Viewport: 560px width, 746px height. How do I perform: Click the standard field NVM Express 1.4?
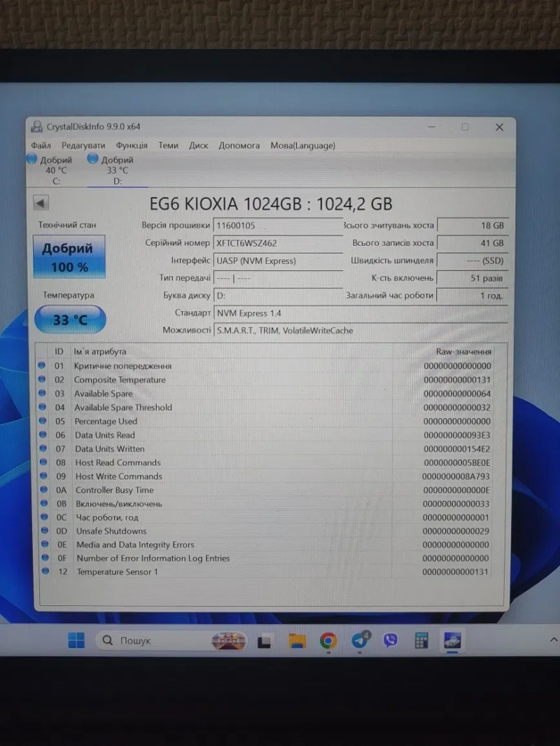click(x=360, y=313)
